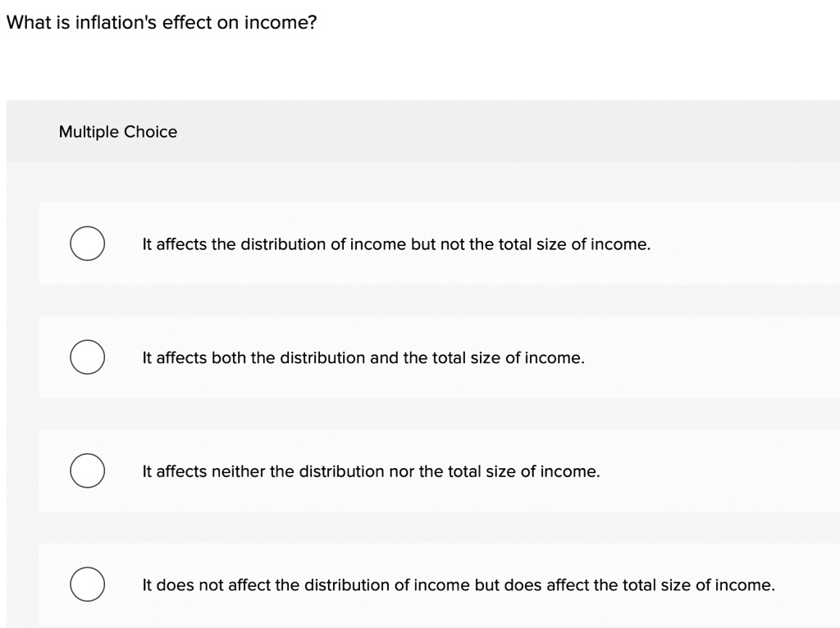This screenshot has width=840, height=628.
Task: Choose 'It does not affect the distribution of income'
Action: click(459, 585)
